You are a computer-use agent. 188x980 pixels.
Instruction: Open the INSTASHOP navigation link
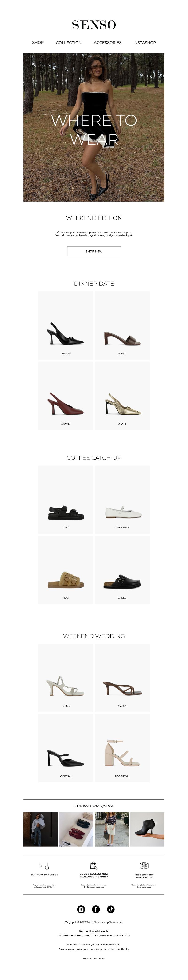click(x=144, y=43)
